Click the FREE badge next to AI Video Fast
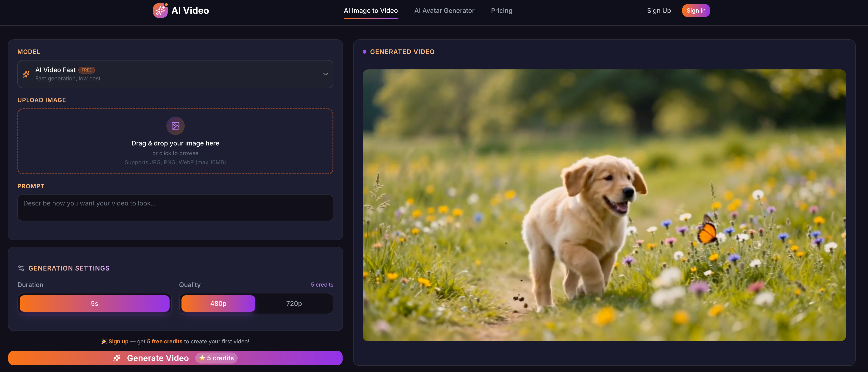868x372 pixels. 87,70
